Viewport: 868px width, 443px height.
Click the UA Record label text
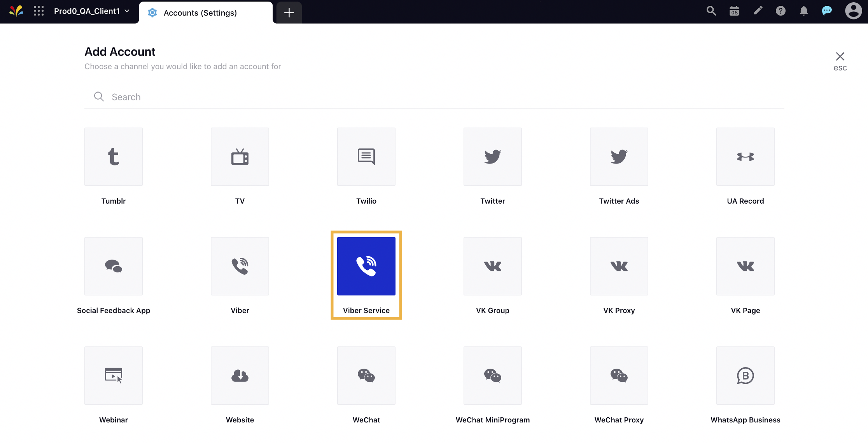click(745, 201)
